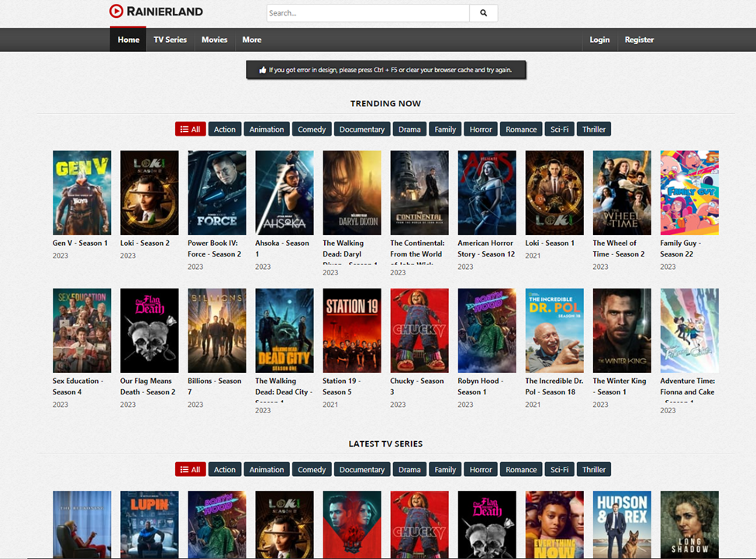This screenshot has height=559, width=756.
Task: Select Drama filter under Trending Now
Action: (x=409, y=129)
